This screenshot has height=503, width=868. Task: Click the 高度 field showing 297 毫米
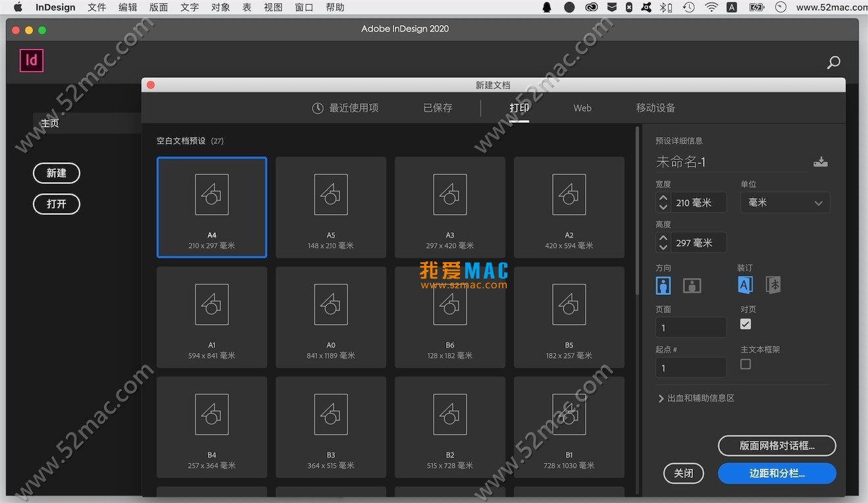coord(699,243)
